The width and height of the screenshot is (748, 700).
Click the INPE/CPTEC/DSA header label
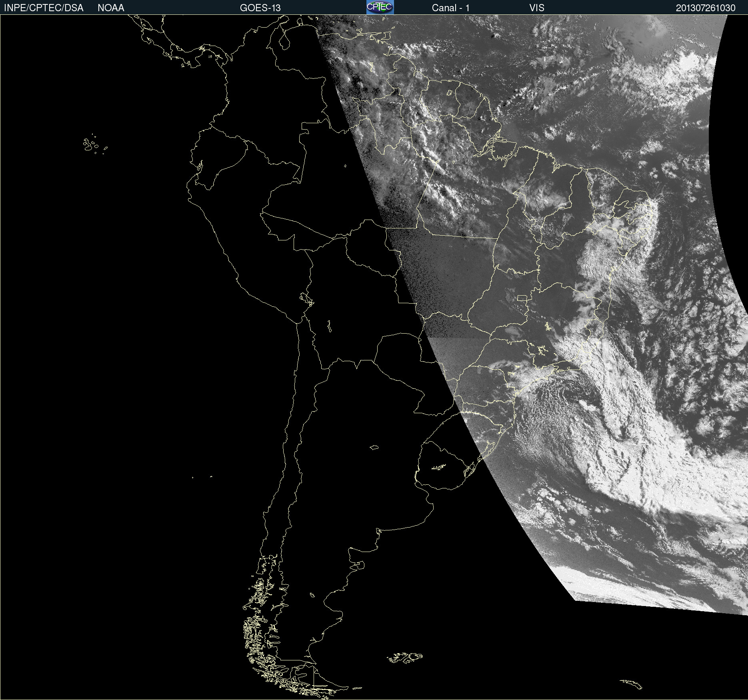tap(44, 8)
